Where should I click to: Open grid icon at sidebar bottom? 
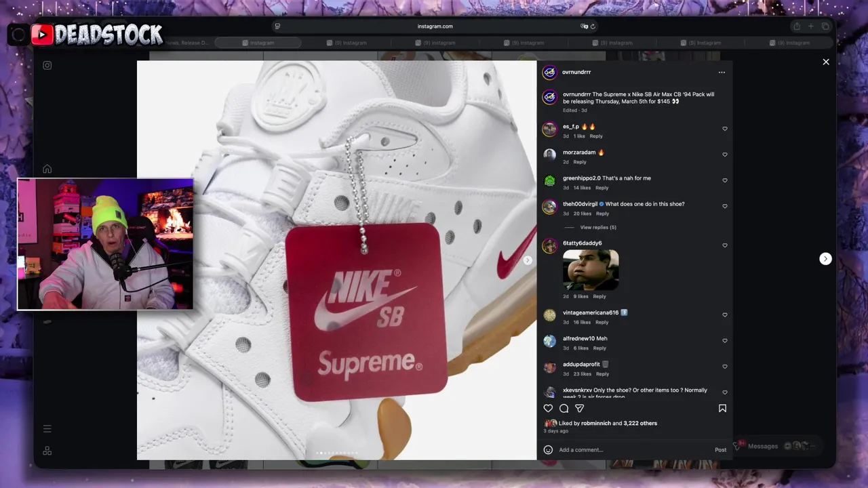click(47, 451)
